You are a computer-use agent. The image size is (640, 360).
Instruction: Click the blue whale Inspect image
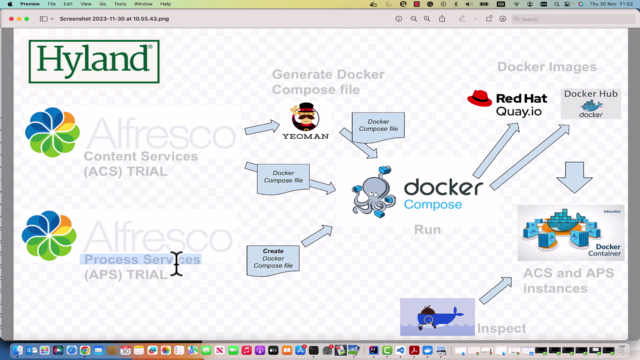click(437, 317)
